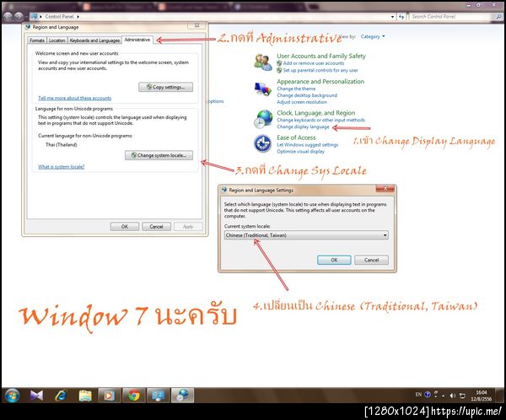This screenshot has width=506, height=420.
Task: Open Ease of Access heading
Action: (296, 137)
